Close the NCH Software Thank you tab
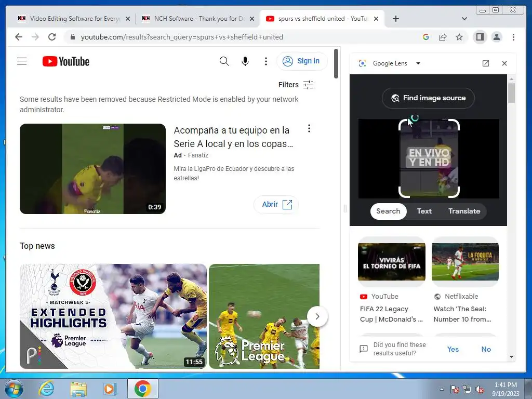Screen dimensions: 532x399 point(252,19)
